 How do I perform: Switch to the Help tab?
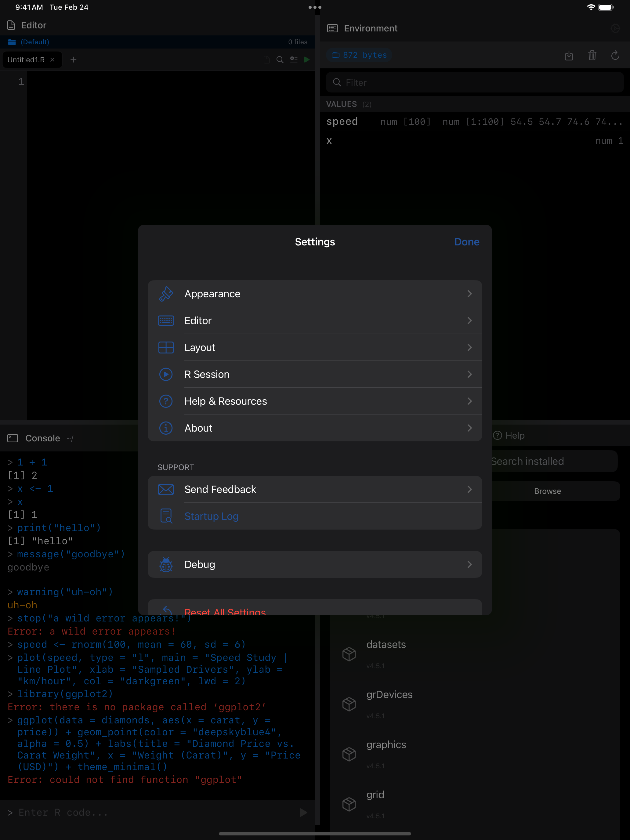coord(509,436)
